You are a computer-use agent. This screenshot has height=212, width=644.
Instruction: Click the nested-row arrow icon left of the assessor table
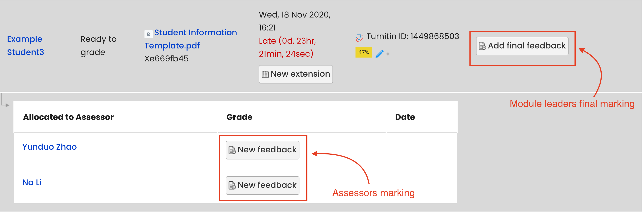coord(5,101)
